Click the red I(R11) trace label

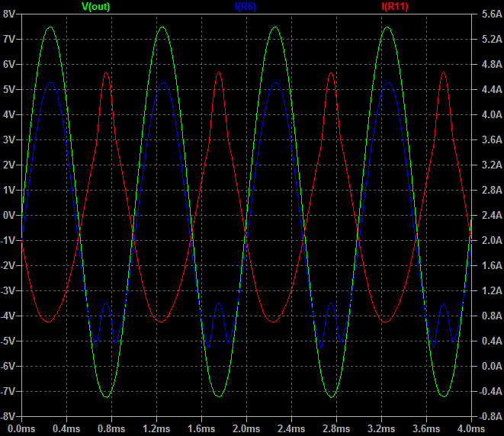coord(395,6)
